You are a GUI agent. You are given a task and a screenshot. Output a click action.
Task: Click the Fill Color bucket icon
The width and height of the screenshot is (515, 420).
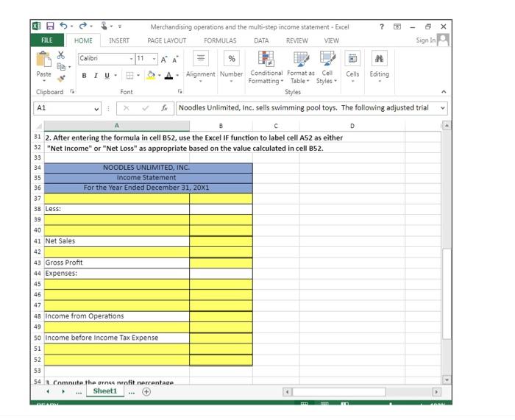[x=151, y=76]
